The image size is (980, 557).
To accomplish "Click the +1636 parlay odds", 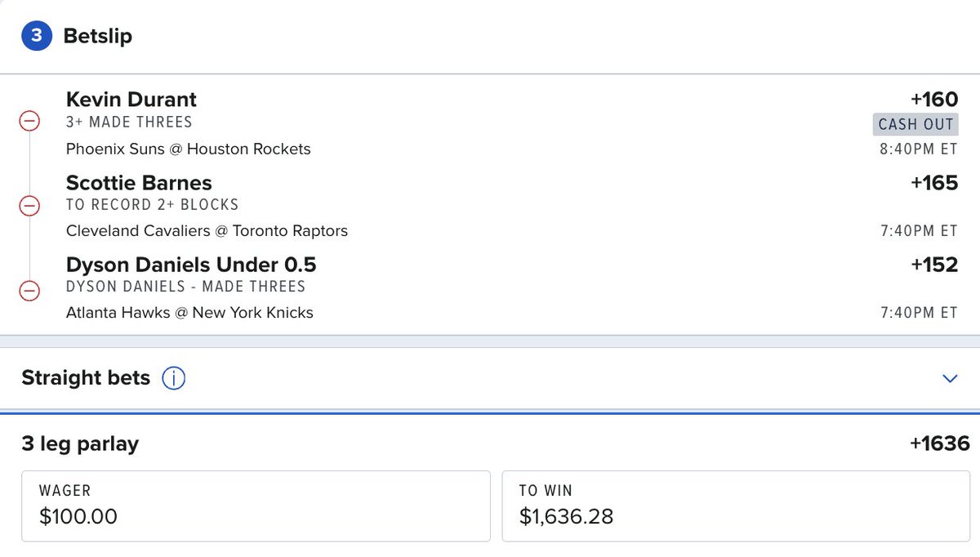I will click(x=939, y=443).
